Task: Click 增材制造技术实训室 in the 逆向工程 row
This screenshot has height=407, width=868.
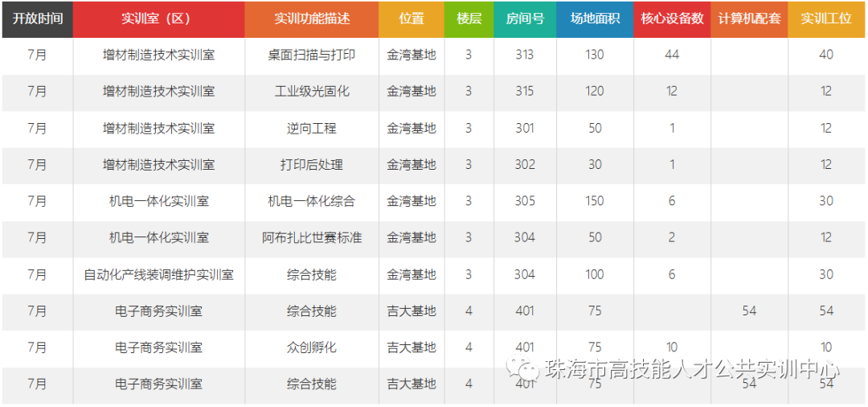Action: pos(159,129)
